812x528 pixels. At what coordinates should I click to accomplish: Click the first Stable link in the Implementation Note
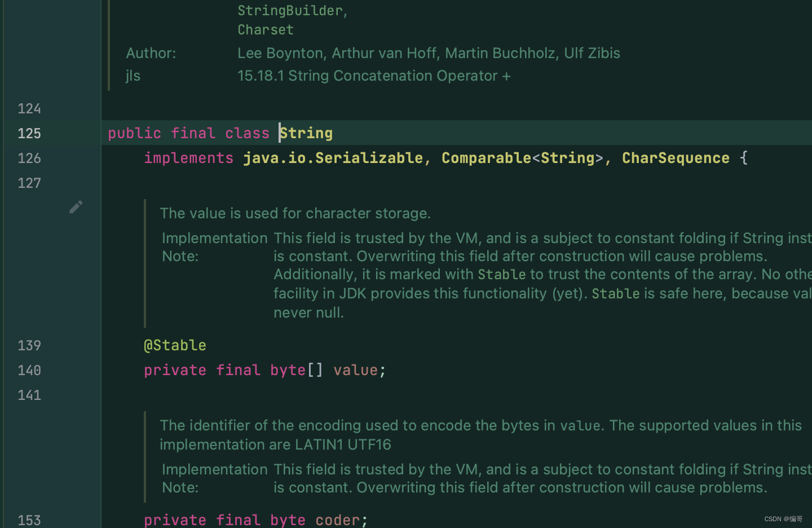coord(502,275)
